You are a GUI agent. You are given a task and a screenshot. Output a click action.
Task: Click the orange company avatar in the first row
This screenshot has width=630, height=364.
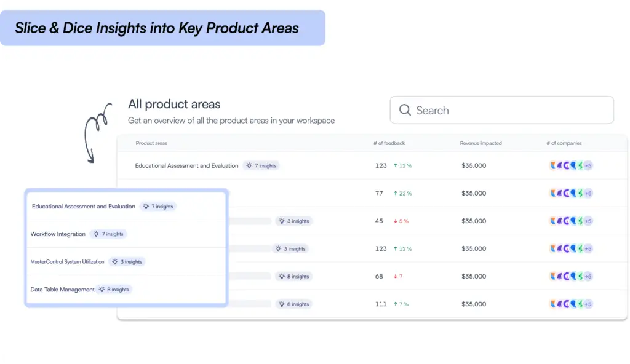(553, 165)
